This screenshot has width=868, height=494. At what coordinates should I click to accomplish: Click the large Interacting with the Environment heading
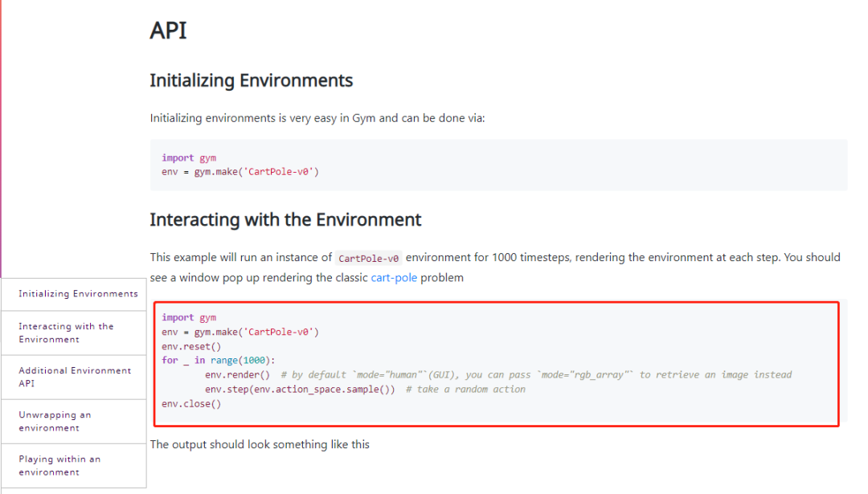click(285, 219)
